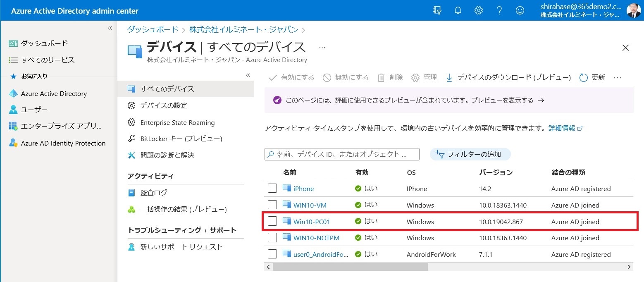
Task: Select すべてのデバイス menu item
Action: pos(186,89)
